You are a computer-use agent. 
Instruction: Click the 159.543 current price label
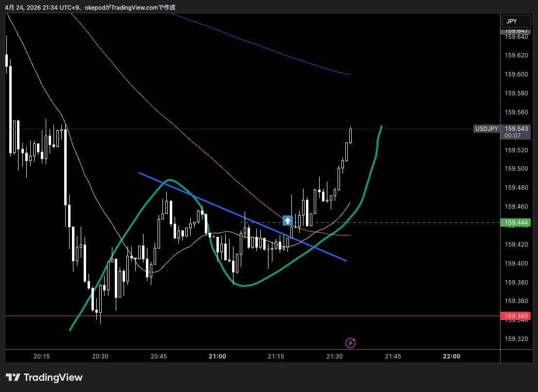coord(516,128)
